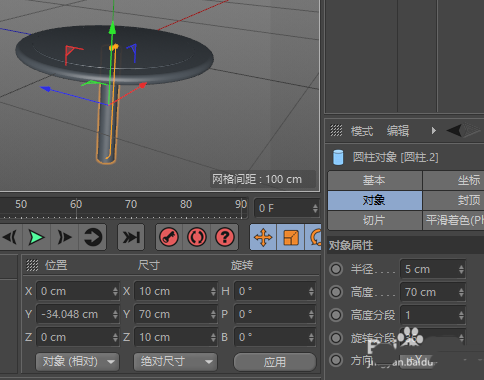Adjust rotation H stepper arrows
Image resolution: width=484 pixels, height=380 pixels.
pyautogui.click(x=311, y=291)
